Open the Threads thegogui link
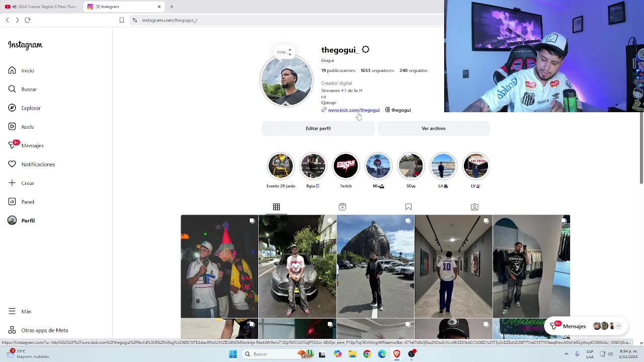This screenshot has width=644, height=362. 398,110
